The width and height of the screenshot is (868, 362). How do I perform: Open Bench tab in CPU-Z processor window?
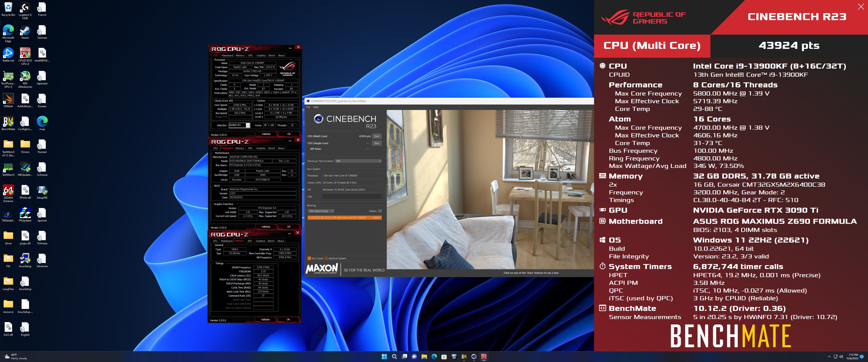click(271, 55)
